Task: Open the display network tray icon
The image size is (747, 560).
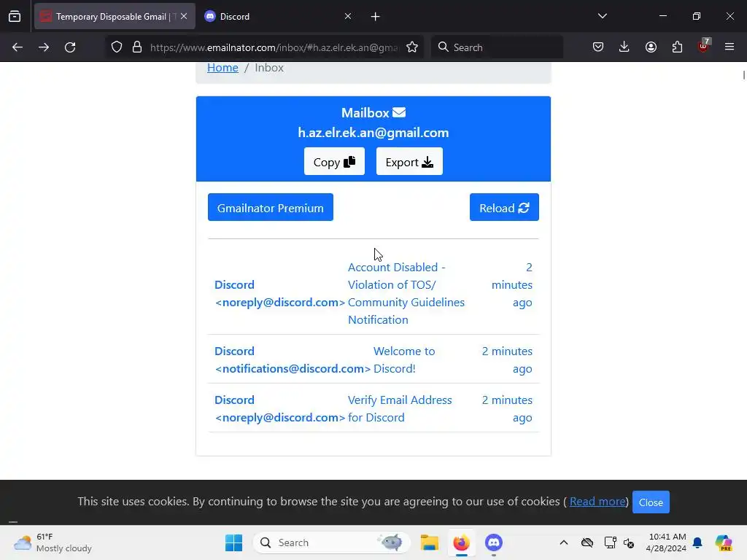Action: pyautogui.click(x=610, y=542)
